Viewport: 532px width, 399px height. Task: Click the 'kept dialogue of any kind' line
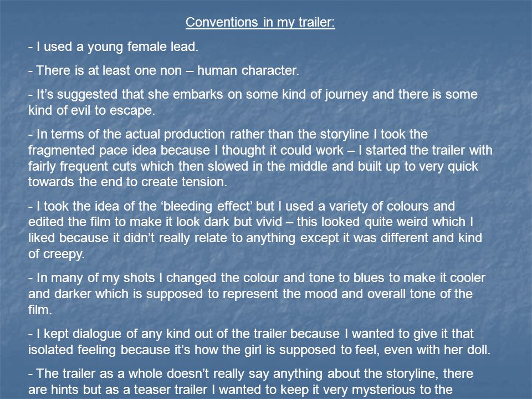[x=250, y=334]
